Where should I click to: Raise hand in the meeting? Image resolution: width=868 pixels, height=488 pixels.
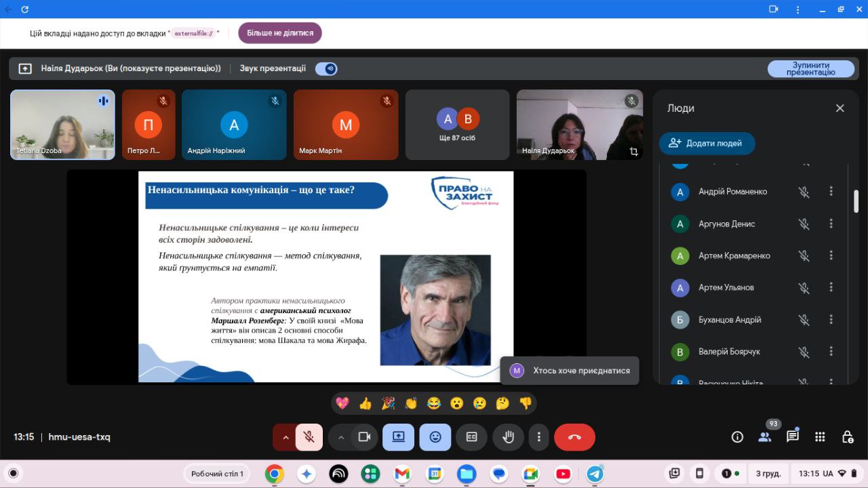click(x=508, y=437)
